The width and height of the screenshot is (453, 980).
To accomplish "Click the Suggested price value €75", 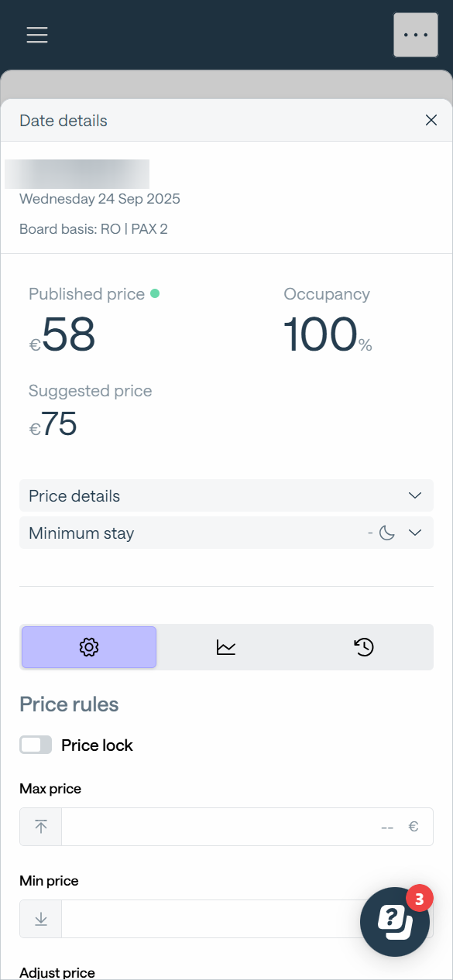I will tap(53, 424).
